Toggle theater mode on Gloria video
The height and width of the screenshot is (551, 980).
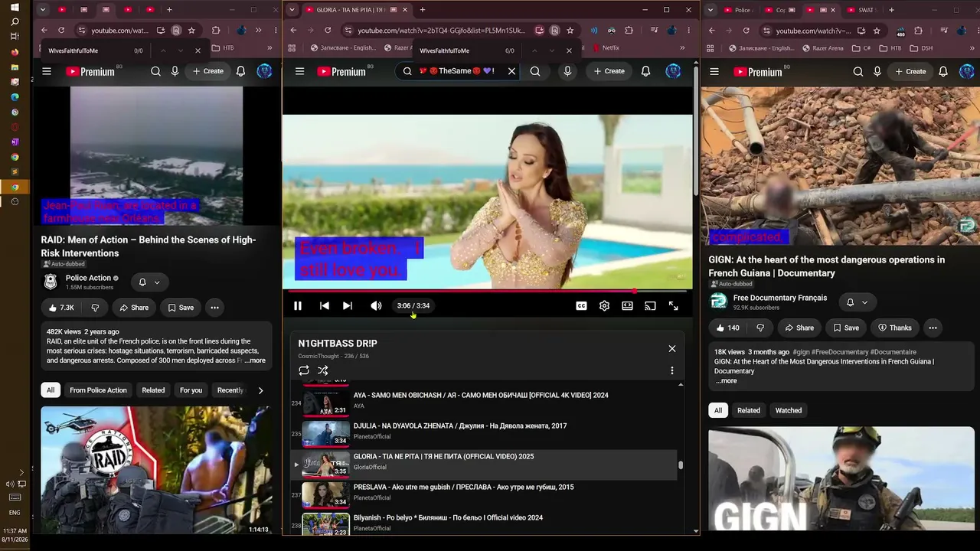click(x=627, y=306)
